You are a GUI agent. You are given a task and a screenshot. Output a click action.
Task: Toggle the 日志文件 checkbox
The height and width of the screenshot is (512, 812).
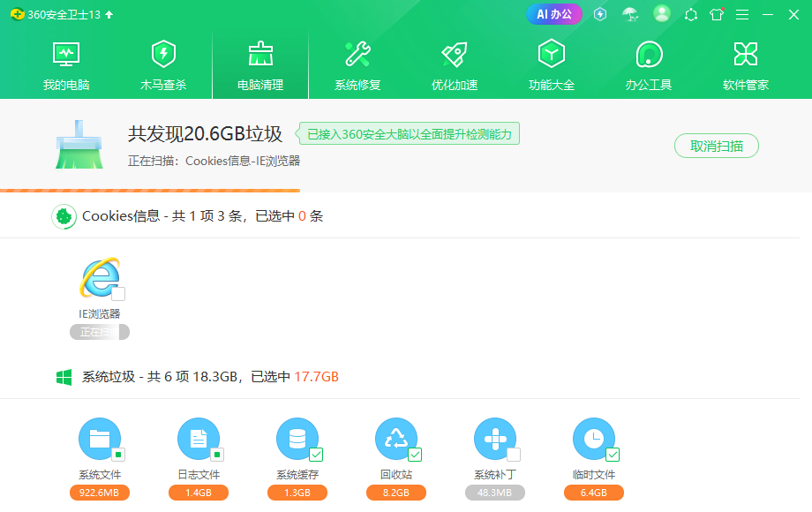pos(217,455)
